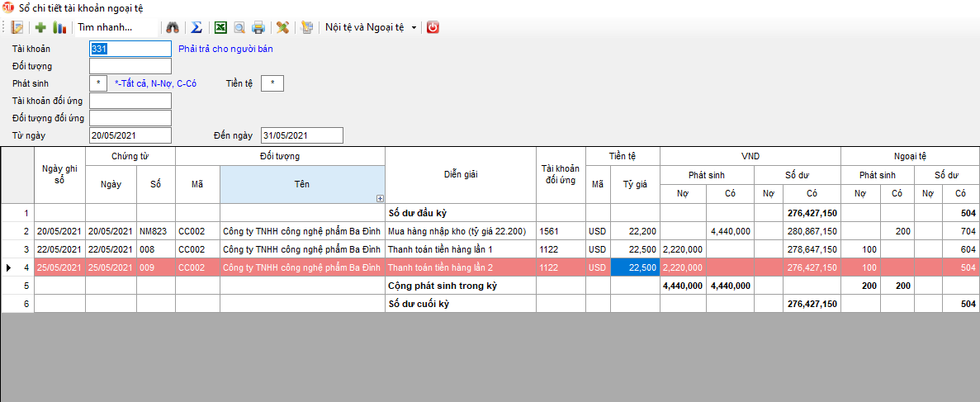Click the Tài khoản field containing 331
The width and height of the screenshot is (980, 402).
pyautogui.click(x=130, y=49)
